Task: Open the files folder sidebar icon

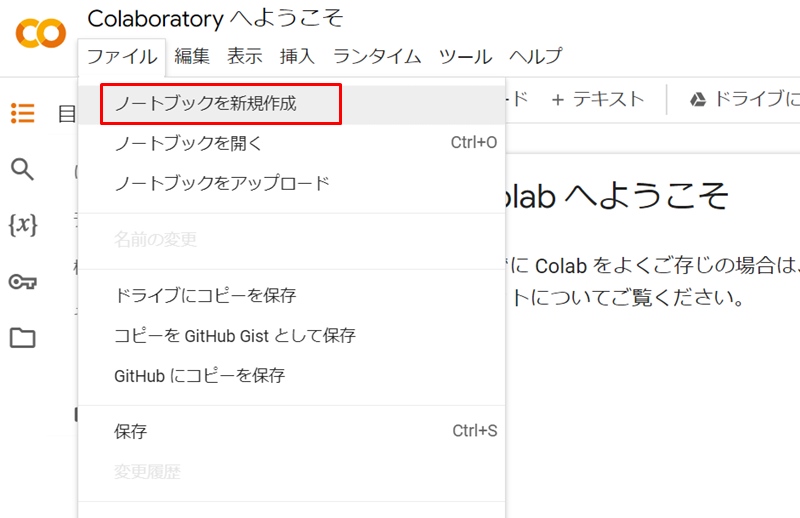Action: 23,338
